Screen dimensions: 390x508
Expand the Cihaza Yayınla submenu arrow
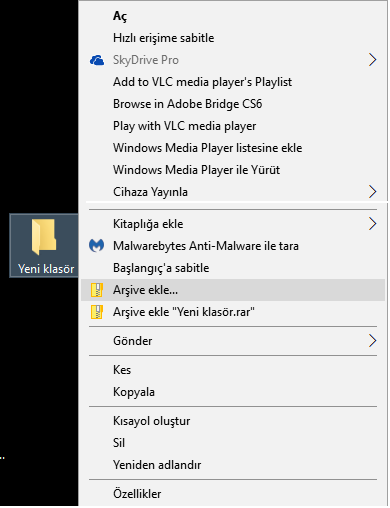(x=373, y=192)
